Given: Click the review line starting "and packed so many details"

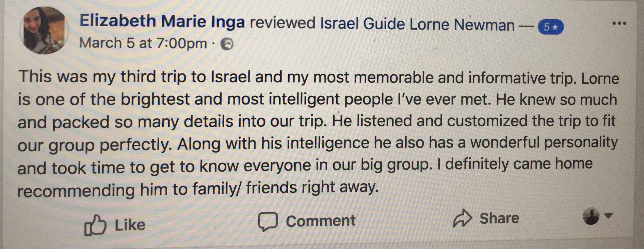Looking at the screenshot, I should pos(316,122).
